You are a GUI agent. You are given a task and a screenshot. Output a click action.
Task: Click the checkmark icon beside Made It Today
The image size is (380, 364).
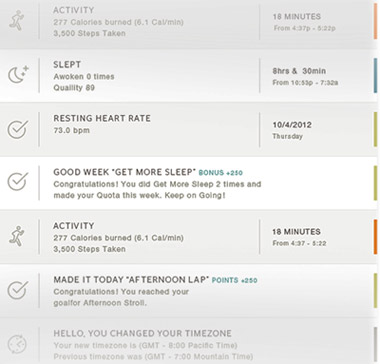tap(17, 290)
